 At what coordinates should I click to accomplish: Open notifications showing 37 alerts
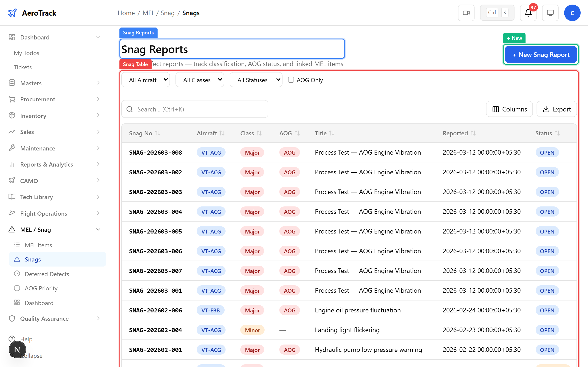[528, 13]
